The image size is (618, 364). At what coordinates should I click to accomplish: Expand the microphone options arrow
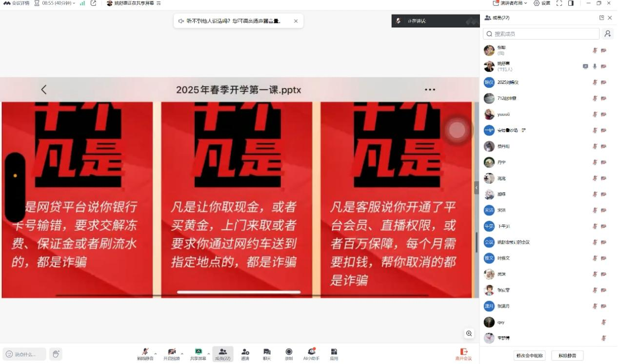[x=156, y=353]
